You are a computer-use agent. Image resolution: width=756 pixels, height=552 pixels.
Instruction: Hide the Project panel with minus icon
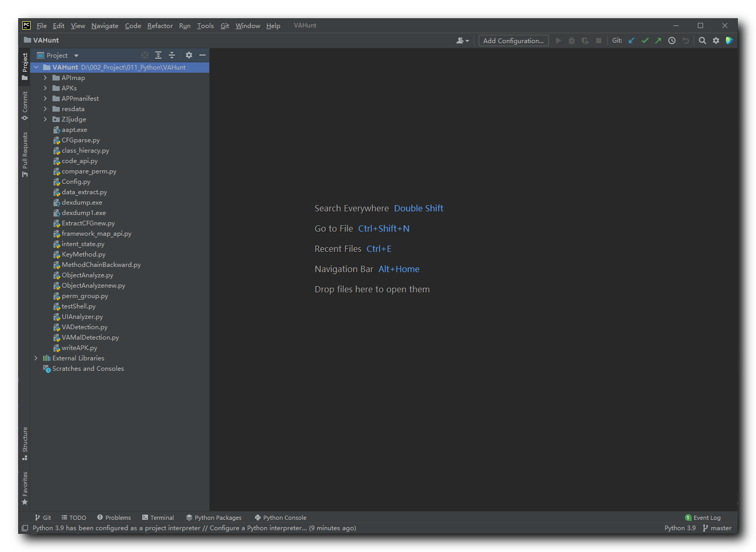coord(203,55)
